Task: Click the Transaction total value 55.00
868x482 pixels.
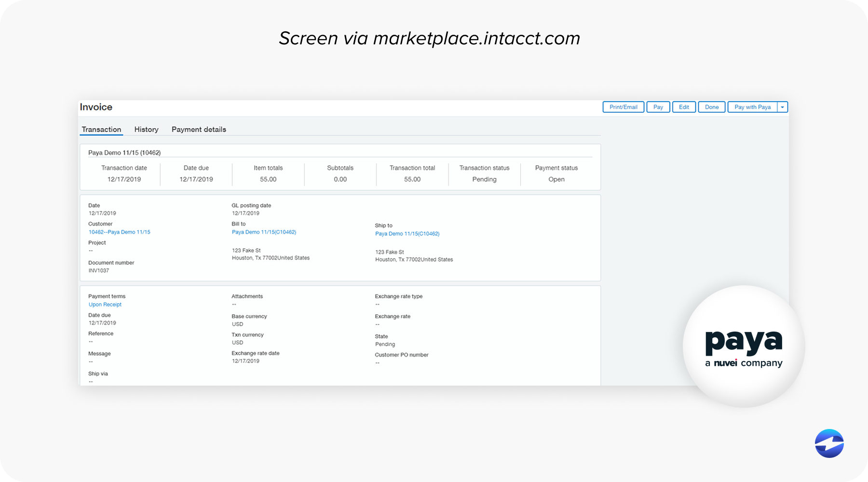Action: point(412,179)
